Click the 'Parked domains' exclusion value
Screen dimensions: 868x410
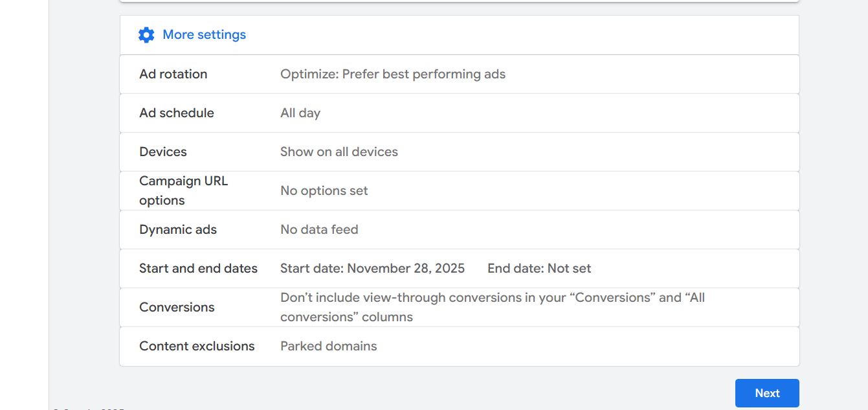[x=328, y=347]
